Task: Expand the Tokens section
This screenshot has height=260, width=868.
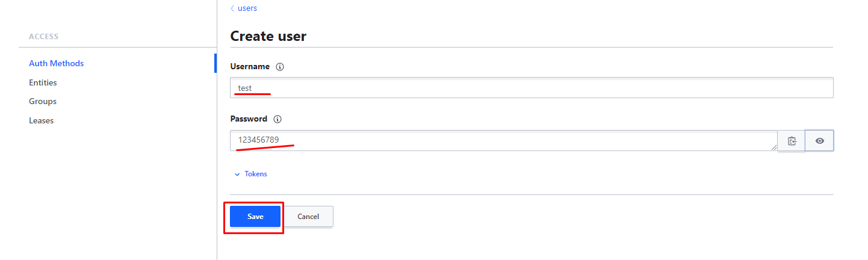Action: click(x=255, y=174)
